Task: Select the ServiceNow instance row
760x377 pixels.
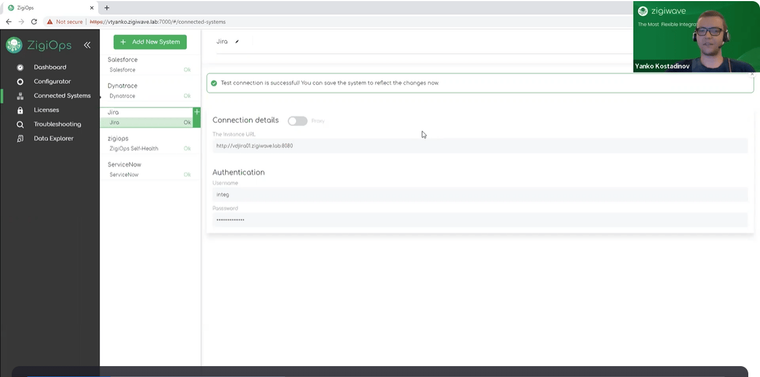Action: point(150,174)
